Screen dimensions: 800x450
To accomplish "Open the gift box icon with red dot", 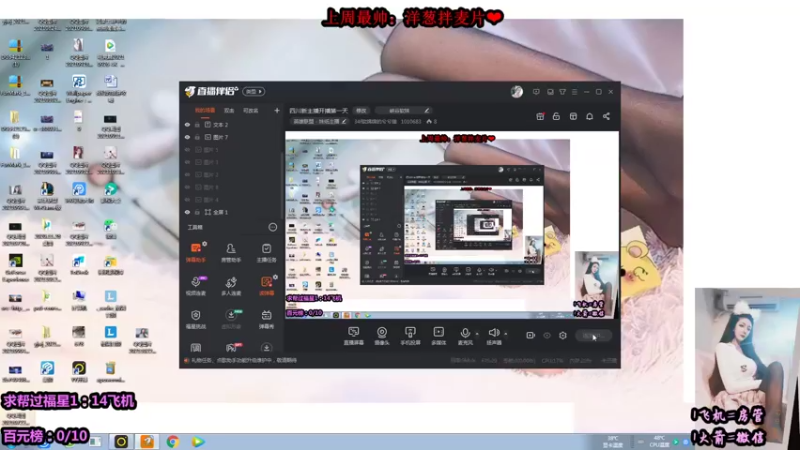I will click(540, 116).
